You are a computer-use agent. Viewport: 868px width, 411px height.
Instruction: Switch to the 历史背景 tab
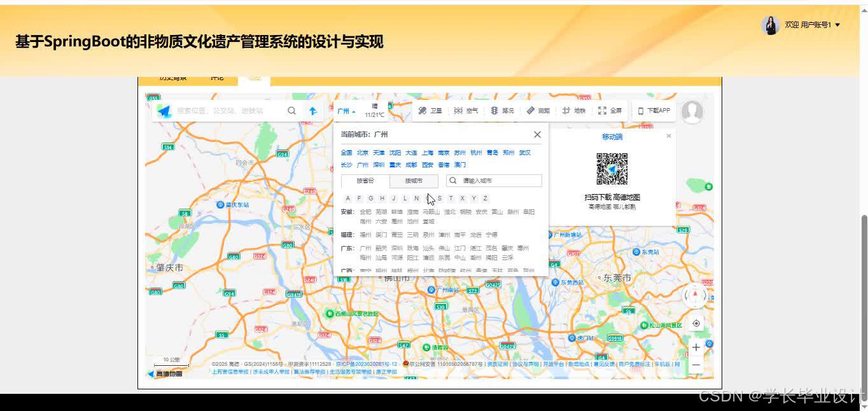(x=173, y=78)
